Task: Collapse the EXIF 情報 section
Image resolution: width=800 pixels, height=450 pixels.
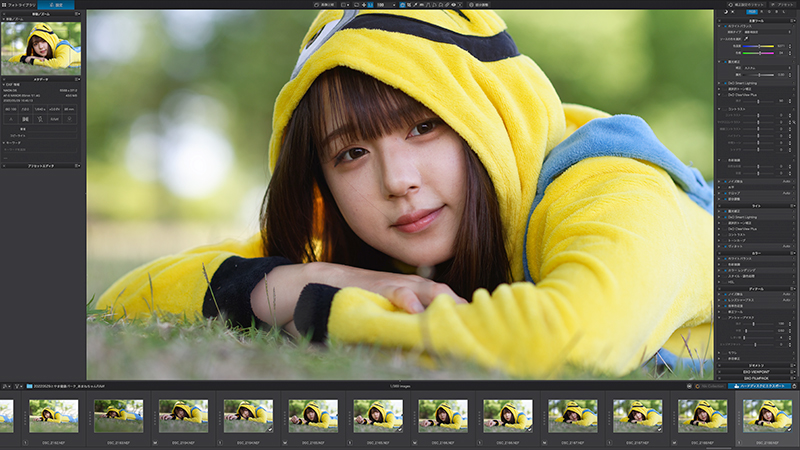Action: [4, 85]
